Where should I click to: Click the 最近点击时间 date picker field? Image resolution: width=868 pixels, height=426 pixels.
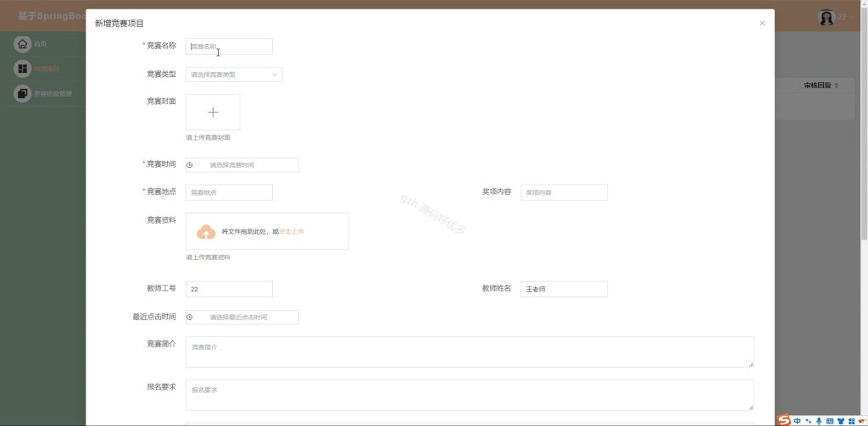click(242, 317)
